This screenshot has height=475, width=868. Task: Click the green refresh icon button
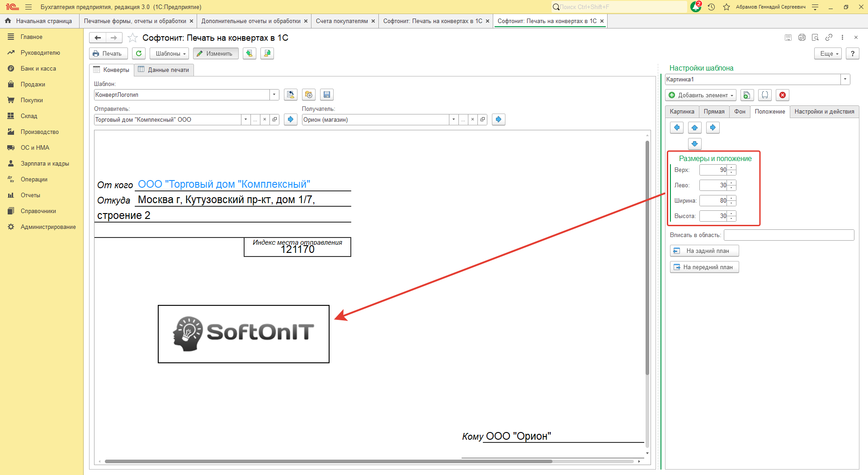pos(139,53)
